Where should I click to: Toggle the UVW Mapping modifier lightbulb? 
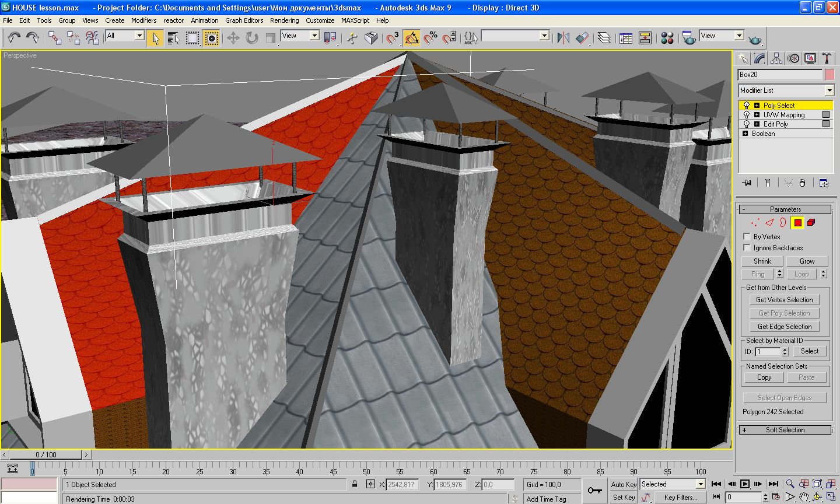(747, 115)
